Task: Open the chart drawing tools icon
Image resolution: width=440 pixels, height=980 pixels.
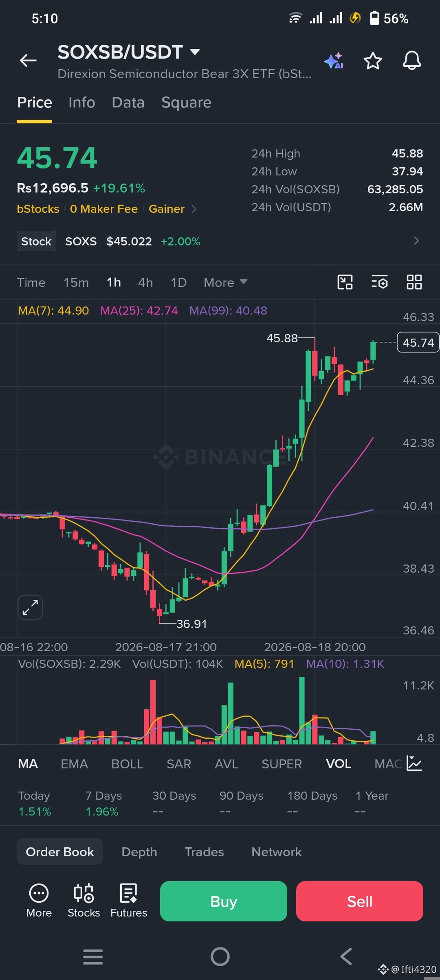Action: pyautogui.click(x=345, y=282)
